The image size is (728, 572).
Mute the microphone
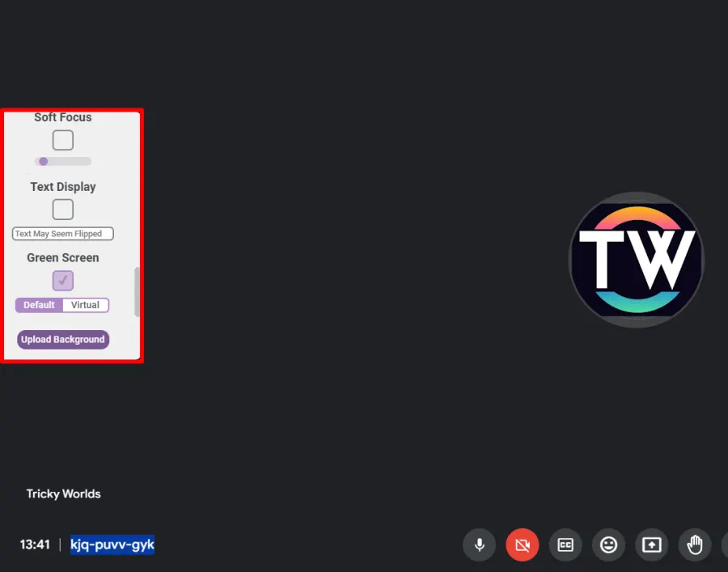(479, 544)
